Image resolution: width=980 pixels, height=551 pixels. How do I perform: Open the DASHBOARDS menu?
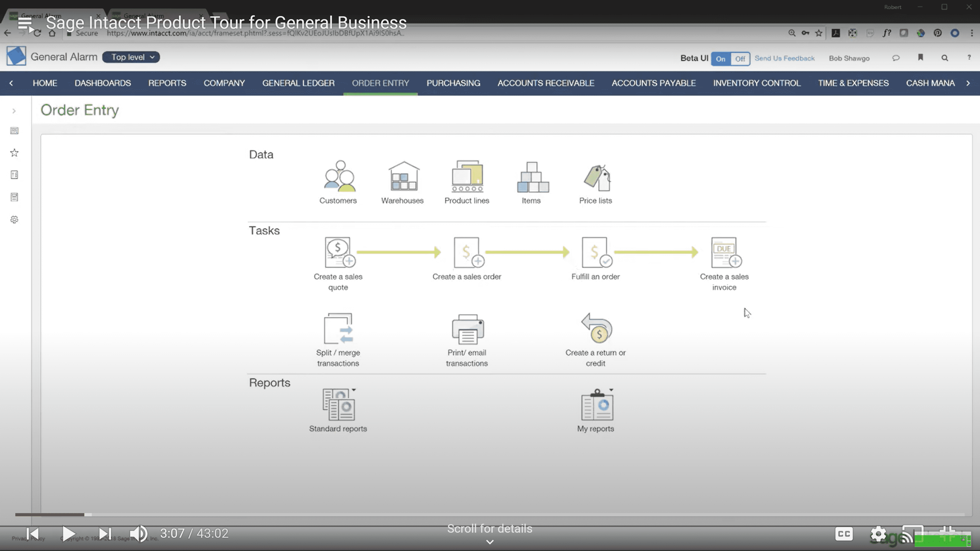click(103, 83)
